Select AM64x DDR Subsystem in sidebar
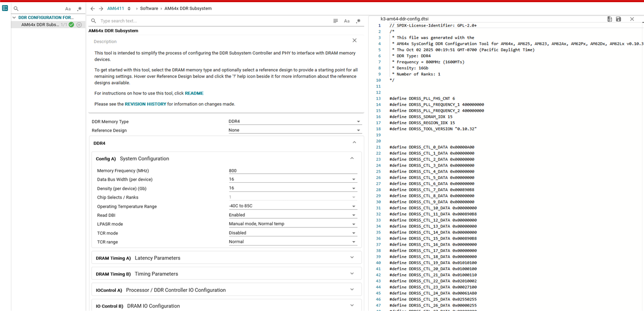Image resolution: width=644 pixels, height=311 pixels. 40,25
